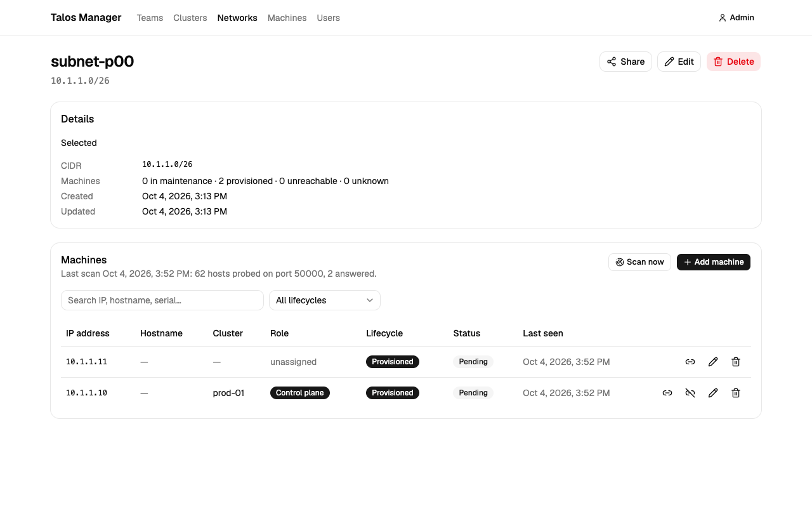
Task: Focus the Search IP, hostname, serial field
Action: pyautogui.click(x=162, y=300)
